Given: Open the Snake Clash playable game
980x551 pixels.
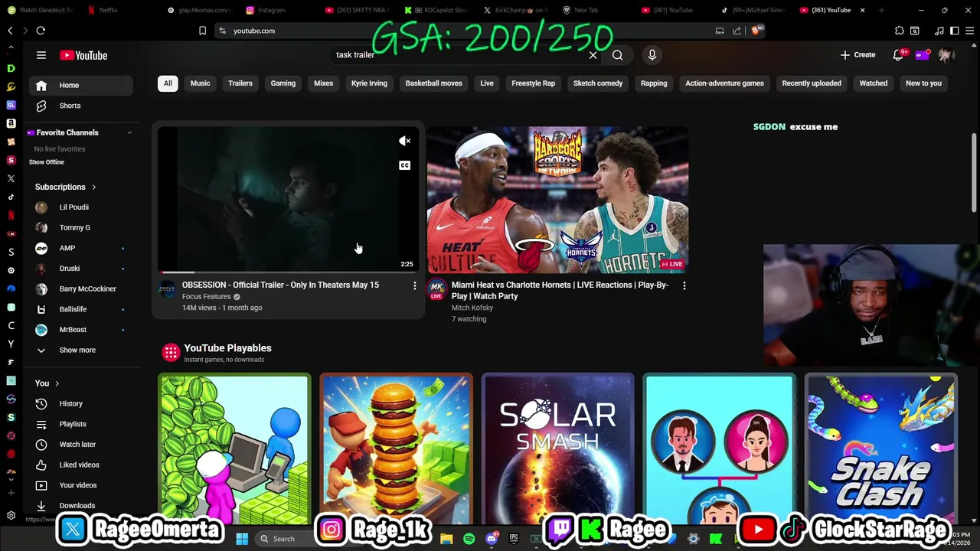Looking at the screenshot, I should [881, 449].
